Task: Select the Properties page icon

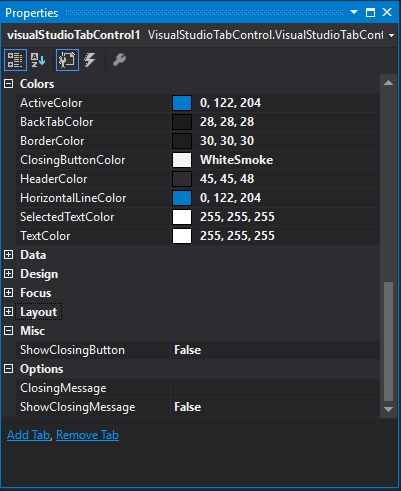Action: (x=67, y=60)
